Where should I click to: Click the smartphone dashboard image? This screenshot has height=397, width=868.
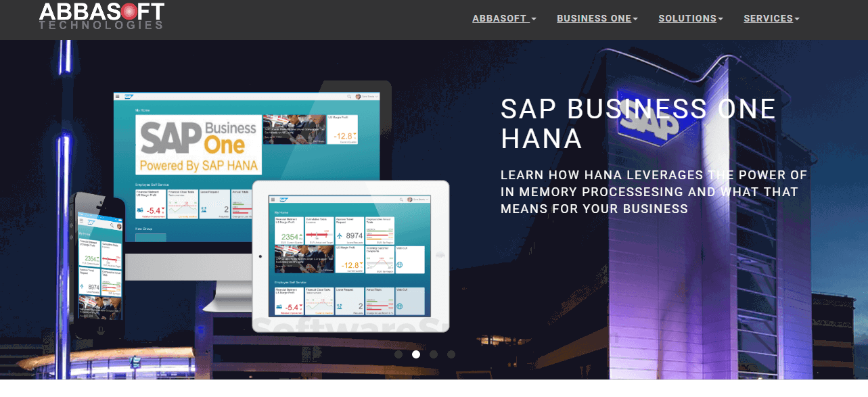click(x=99, y=264)
